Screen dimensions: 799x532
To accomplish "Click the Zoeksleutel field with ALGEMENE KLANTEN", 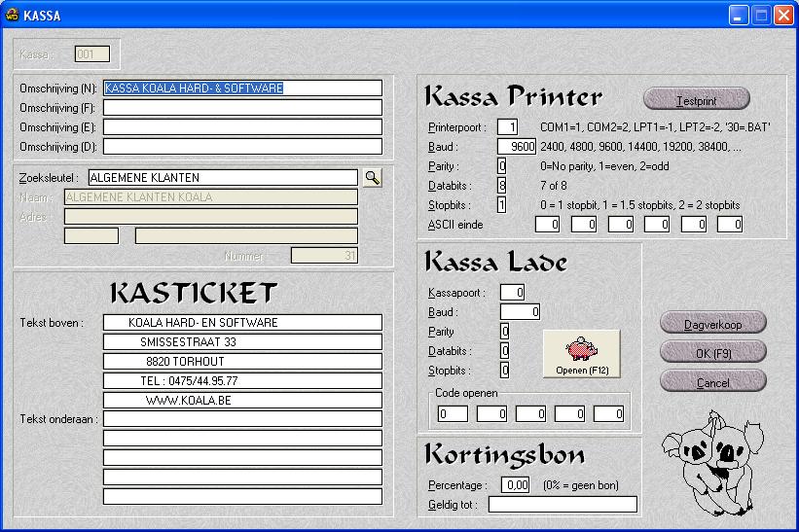I will (223, 178).
